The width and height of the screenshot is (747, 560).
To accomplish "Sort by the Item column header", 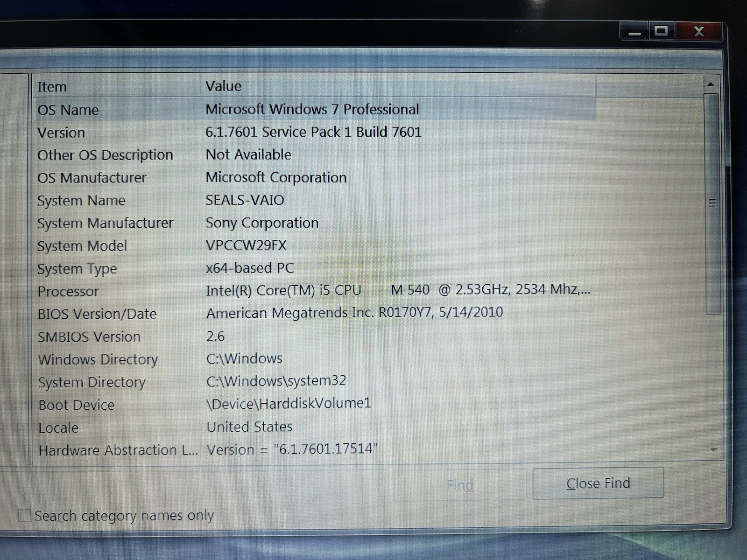I will click(x=117, y=86).
